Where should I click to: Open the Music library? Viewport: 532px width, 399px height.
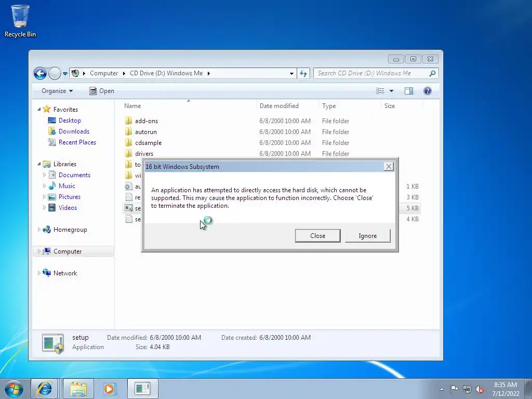66,186
